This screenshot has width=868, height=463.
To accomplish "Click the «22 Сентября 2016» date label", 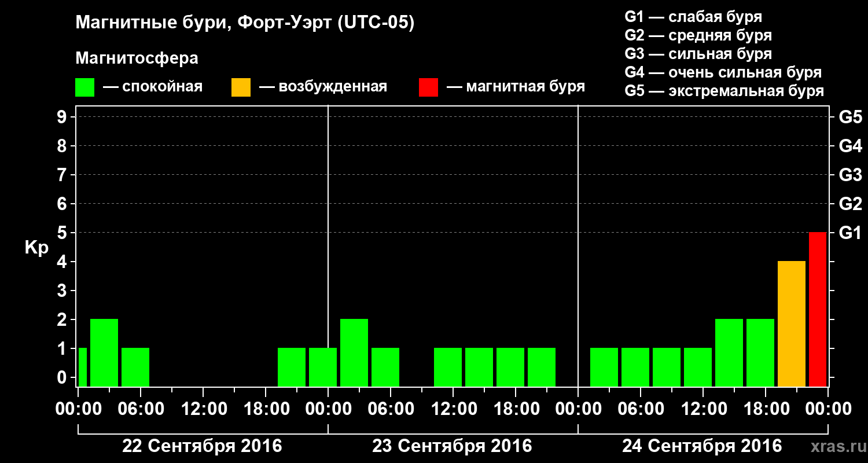I will click(x=202, y=446).
